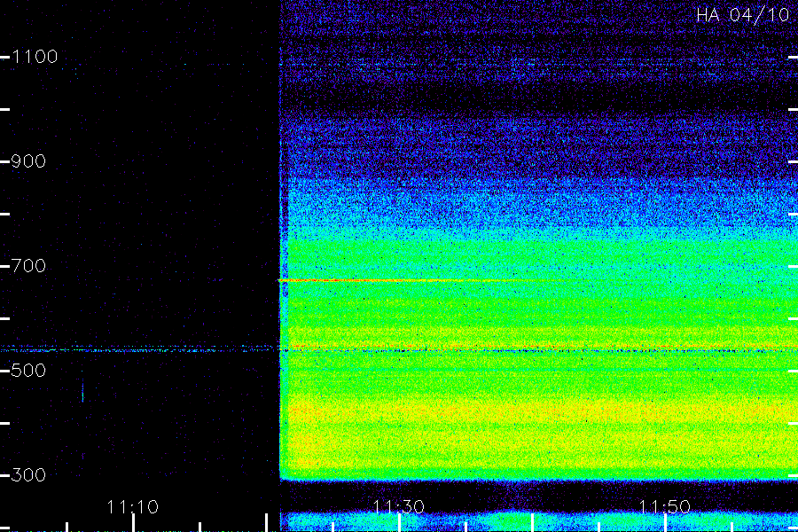Click the 300 frequency axis label

(x=28, y=475)
